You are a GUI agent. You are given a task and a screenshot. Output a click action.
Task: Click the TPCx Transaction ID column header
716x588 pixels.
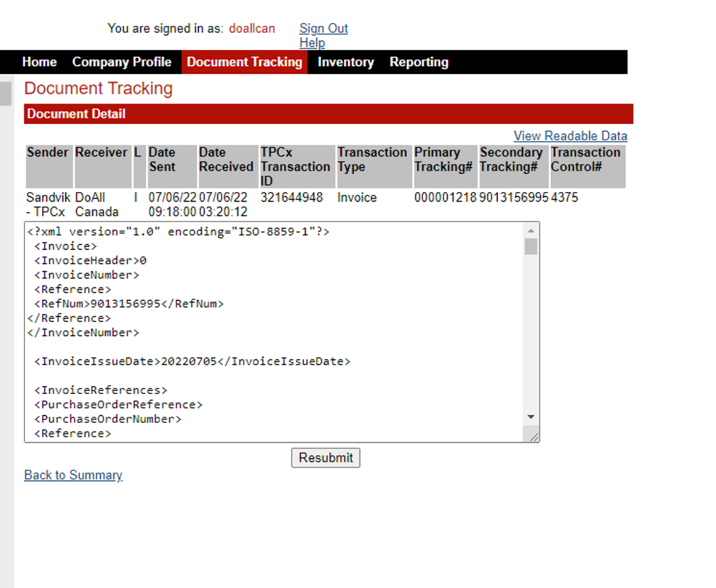(x=295, y=167)
